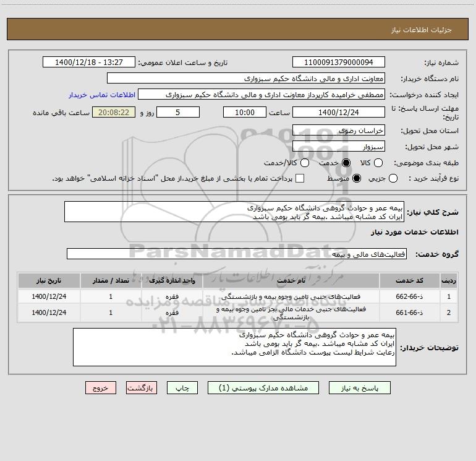Click the اطلاعات خدمات مورد نیاز section heading
The width and height of the screenshot is (476, 461).
pyautogui.click(x=414, y=232)
